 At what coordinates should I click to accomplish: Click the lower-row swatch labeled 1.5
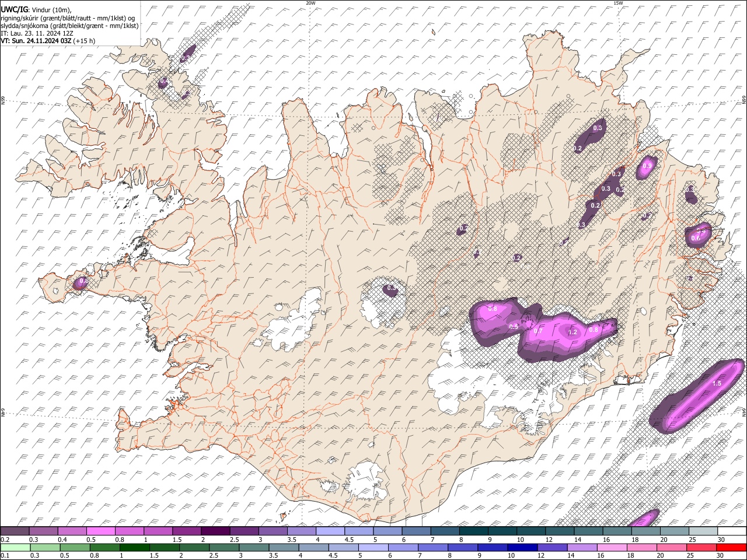(164, 547)
